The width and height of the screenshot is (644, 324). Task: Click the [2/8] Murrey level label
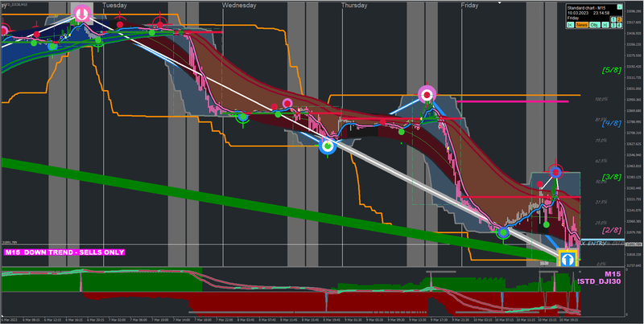611,231
